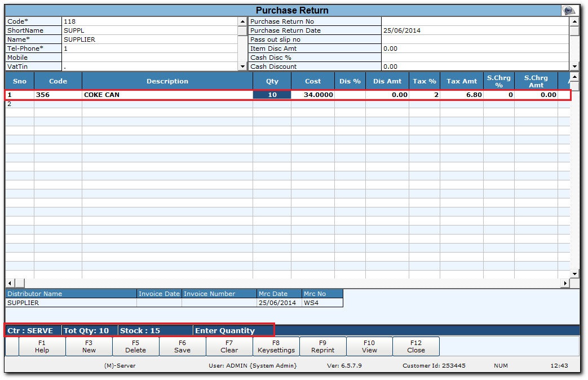Click the Invoice Date column header

coord(159,294)
